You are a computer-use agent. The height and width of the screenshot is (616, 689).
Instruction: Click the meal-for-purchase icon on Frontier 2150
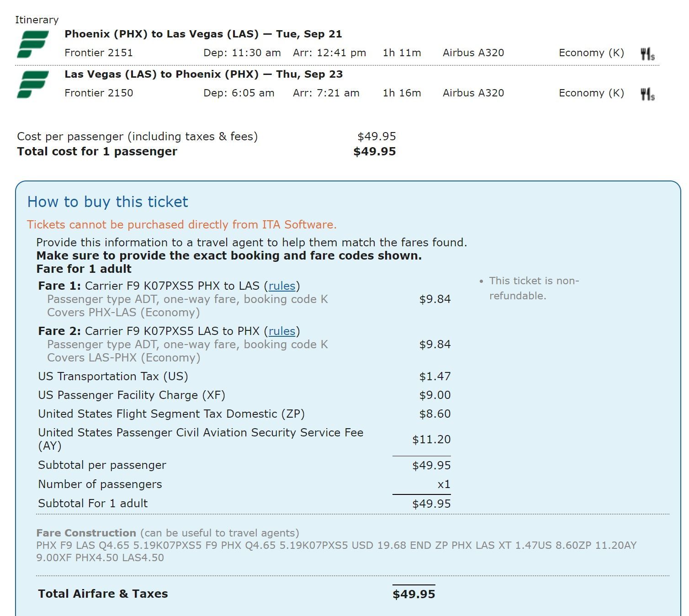647,94
